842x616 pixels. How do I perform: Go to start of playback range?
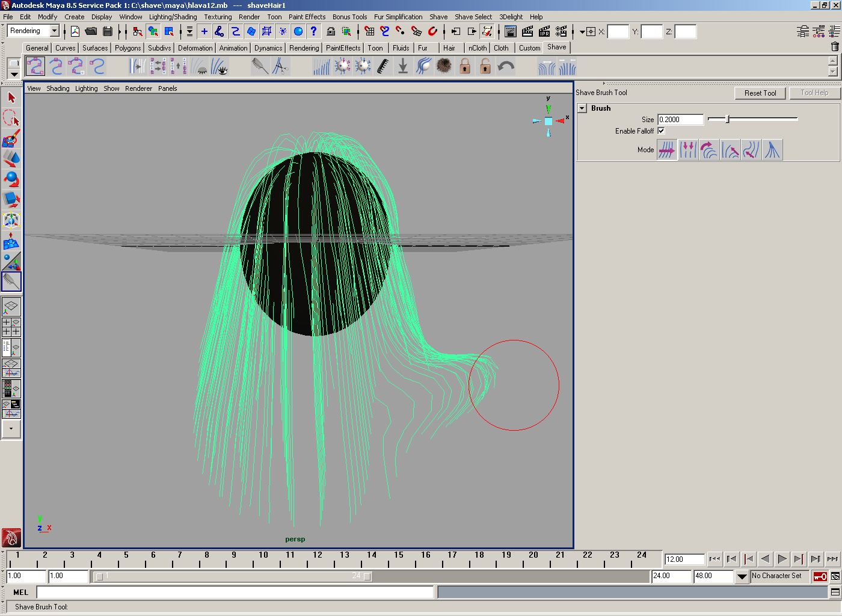tap(714, 559)
